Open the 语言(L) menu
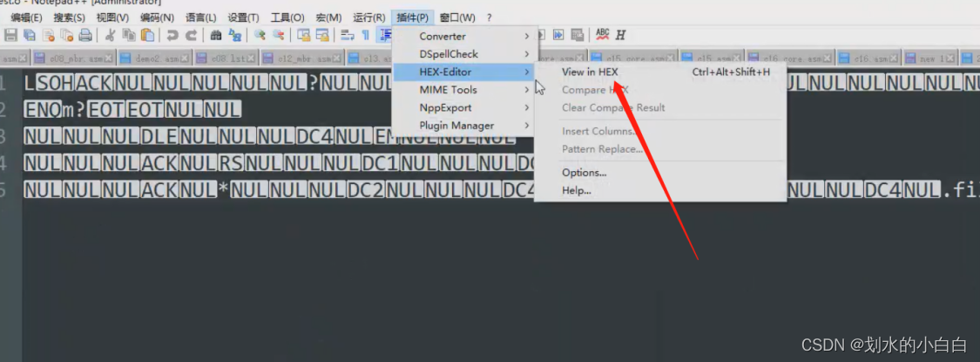The image size is (980, 362). click(201, 17)
